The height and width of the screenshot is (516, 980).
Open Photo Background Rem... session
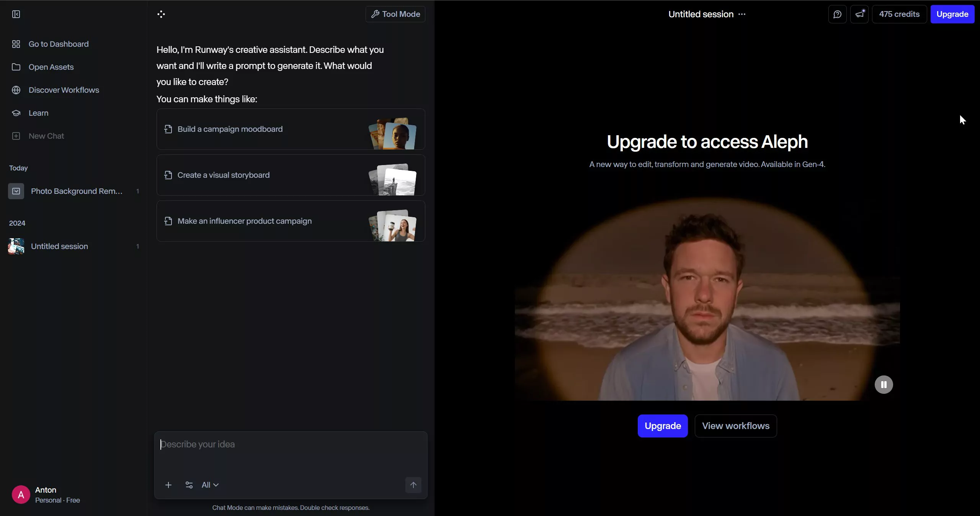click(x=73, y=191)
